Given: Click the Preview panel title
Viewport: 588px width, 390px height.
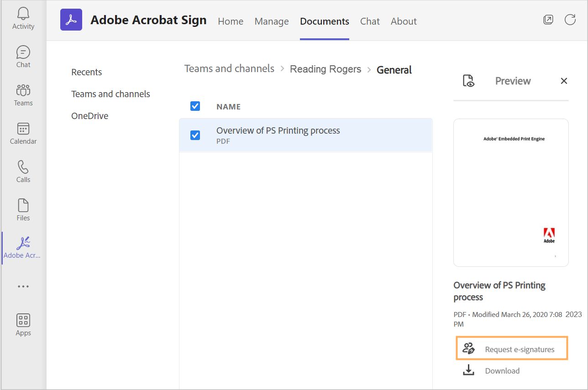Looking at the screenshot, I should [x=513, y=81].
